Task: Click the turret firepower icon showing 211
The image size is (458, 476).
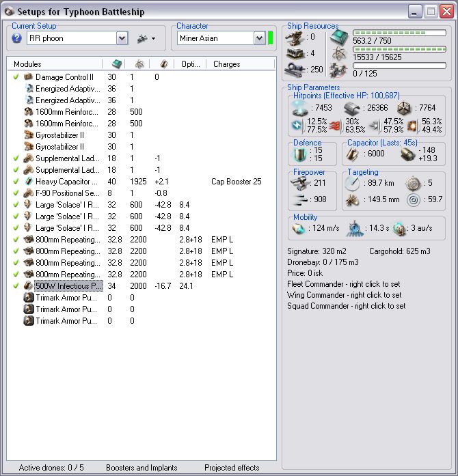Action: point(299,183)
